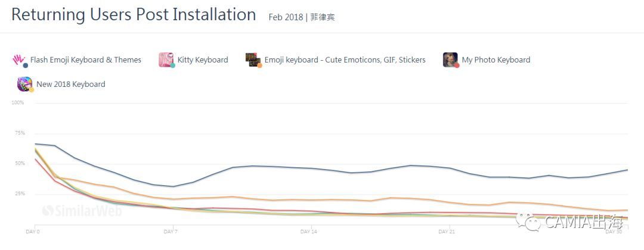Click the DAY 7 axis marker
This screenshot has height=250, width=644.
[x=172, y=230]
